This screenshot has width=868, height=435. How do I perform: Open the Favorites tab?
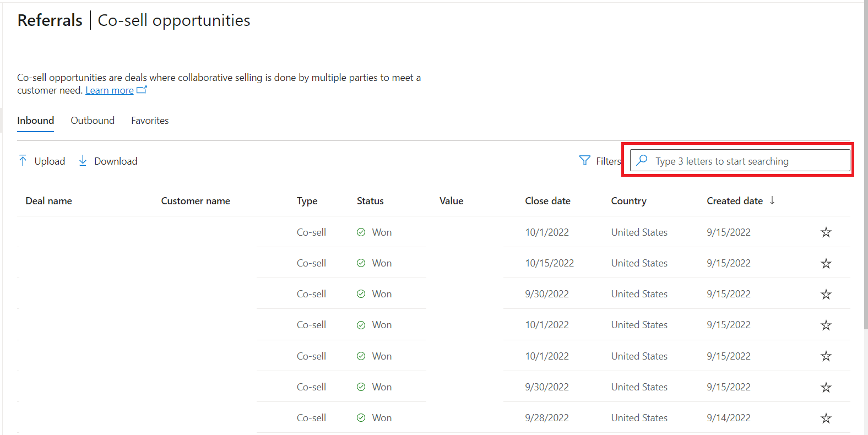150,121
